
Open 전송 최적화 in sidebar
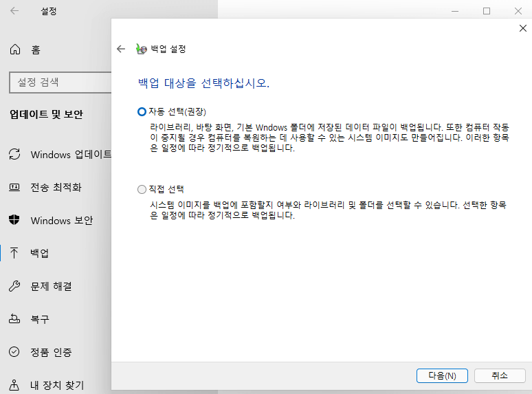click(x=56, y=187)
